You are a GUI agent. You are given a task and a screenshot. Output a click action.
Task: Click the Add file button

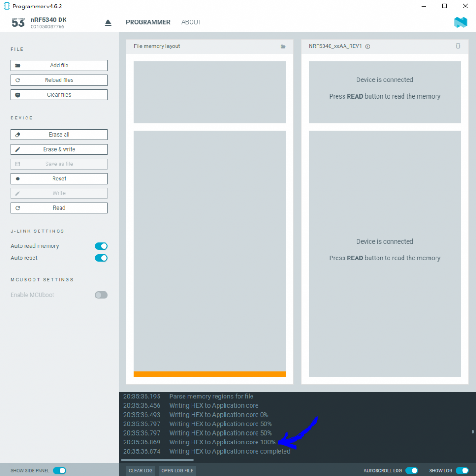pos(59,66)
